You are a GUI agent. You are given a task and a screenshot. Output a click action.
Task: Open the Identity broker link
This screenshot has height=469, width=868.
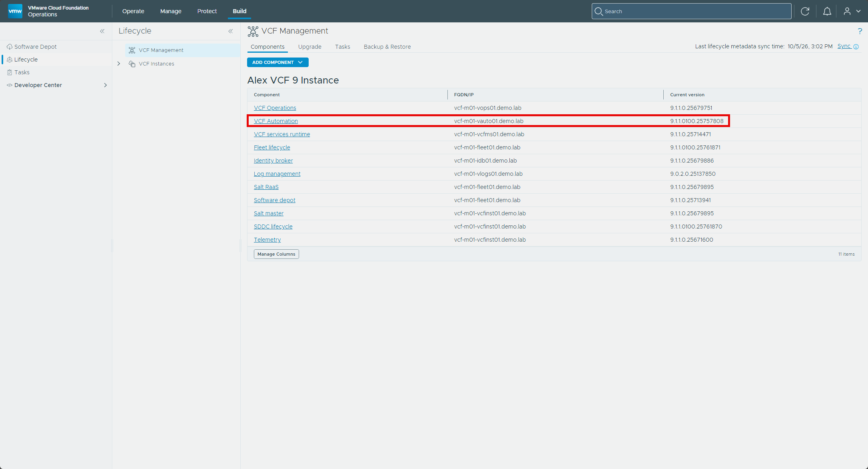coord(273,161)
